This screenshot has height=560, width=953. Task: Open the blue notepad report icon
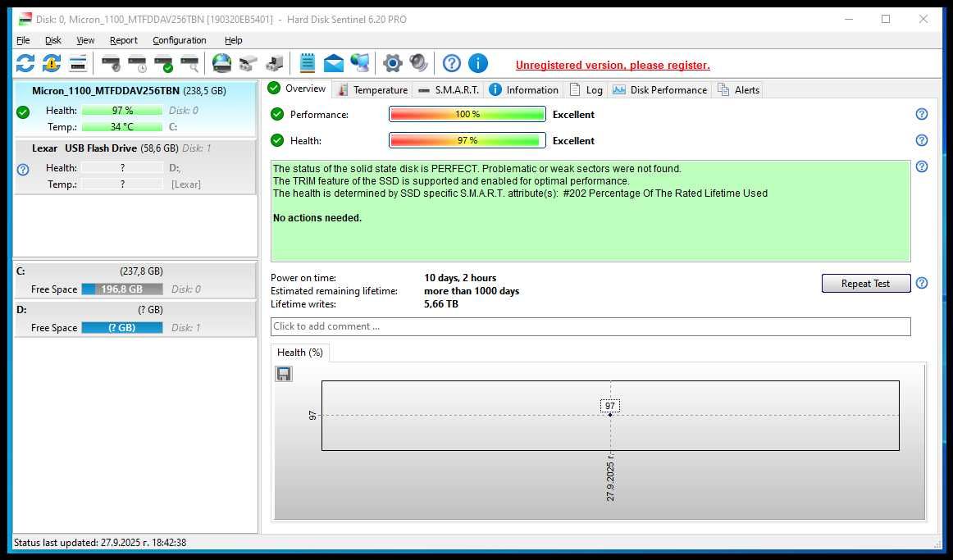click(308, 63)
